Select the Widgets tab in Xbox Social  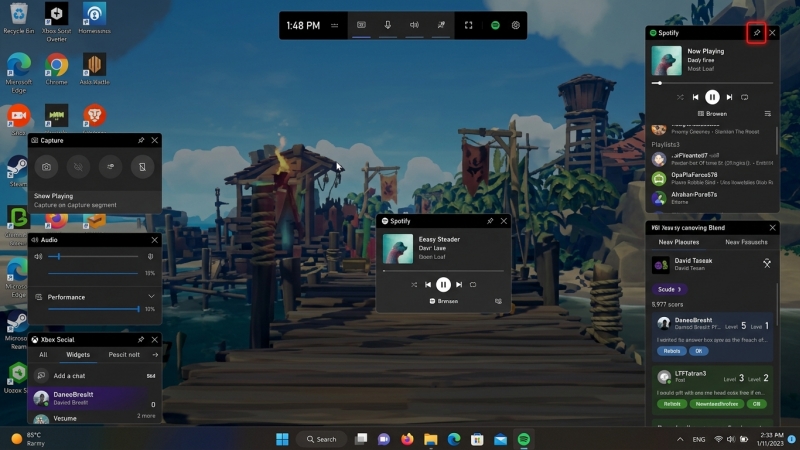(78, 355)
